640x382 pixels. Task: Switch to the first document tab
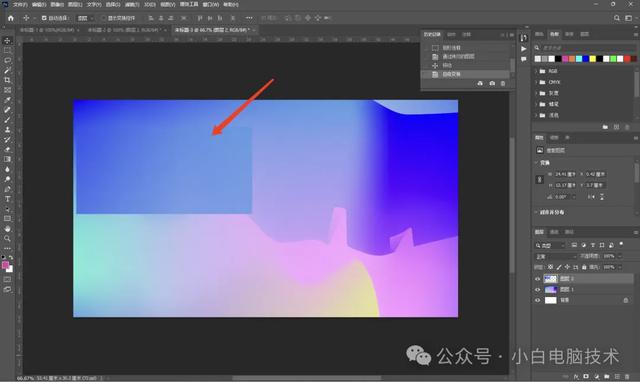(x=47, y=30)
